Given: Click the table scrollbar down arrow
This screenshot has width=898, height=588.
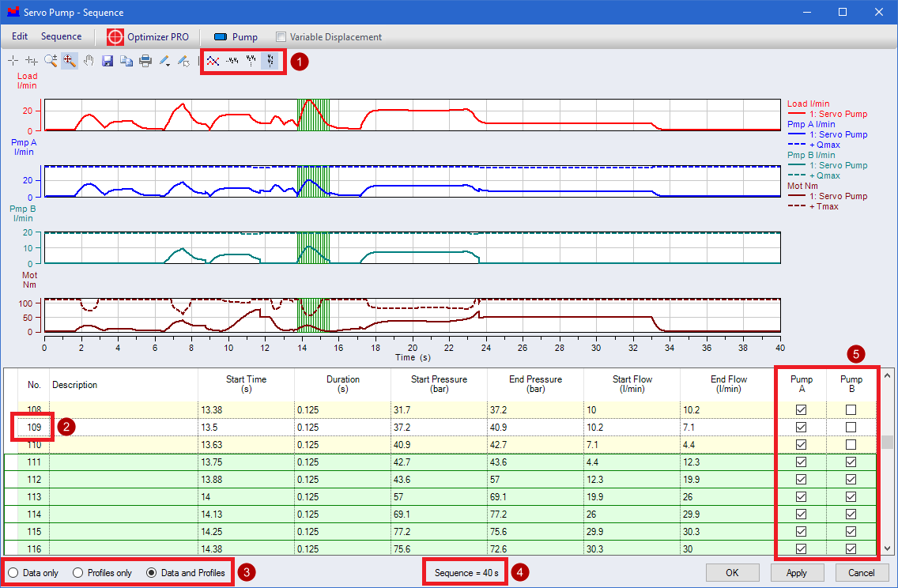Looking at the screenshot, I should 887,548.
